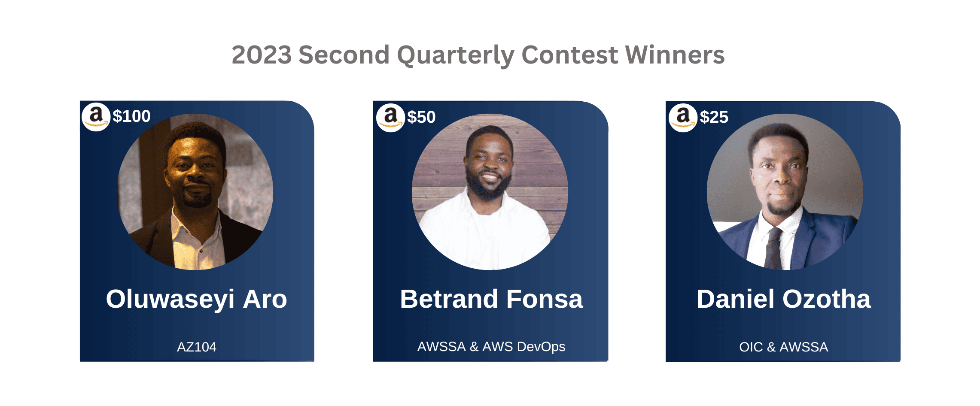Click the AZ104 course label

(197, 347)
